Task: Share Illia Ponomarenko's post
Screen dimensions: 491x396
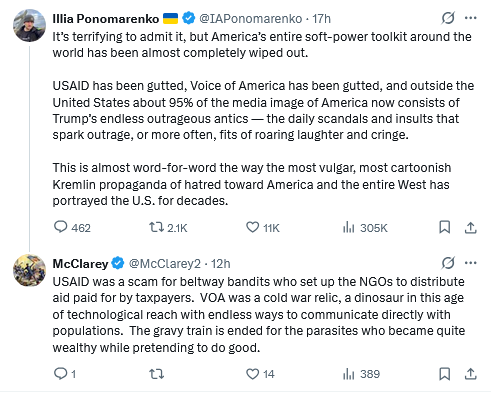Action: (471, 228)
